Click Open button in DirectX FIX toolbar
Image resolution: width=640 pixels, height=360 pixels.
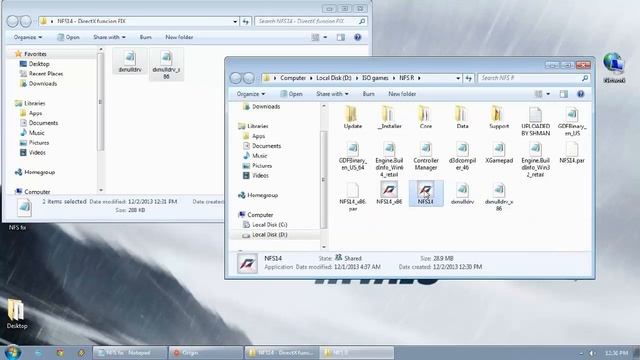pyautogui.click(x=68, y=37)
